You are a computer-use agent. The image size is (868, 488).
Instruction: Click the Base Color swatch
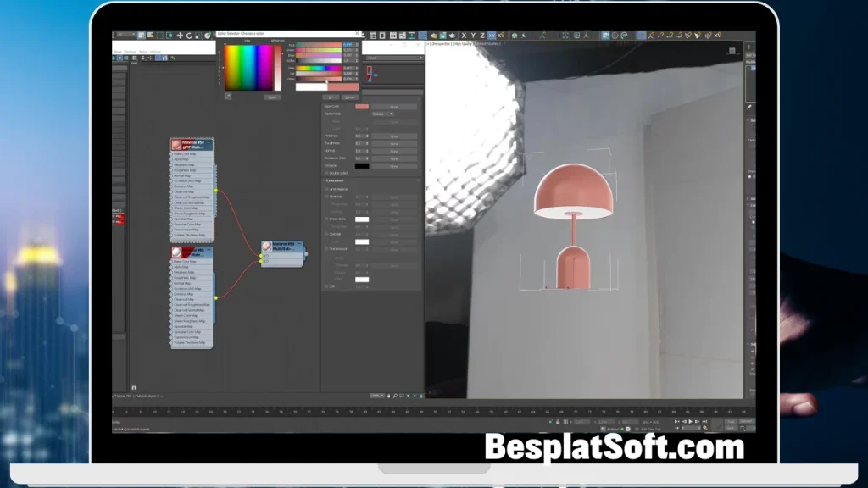[x=362, y=106]
